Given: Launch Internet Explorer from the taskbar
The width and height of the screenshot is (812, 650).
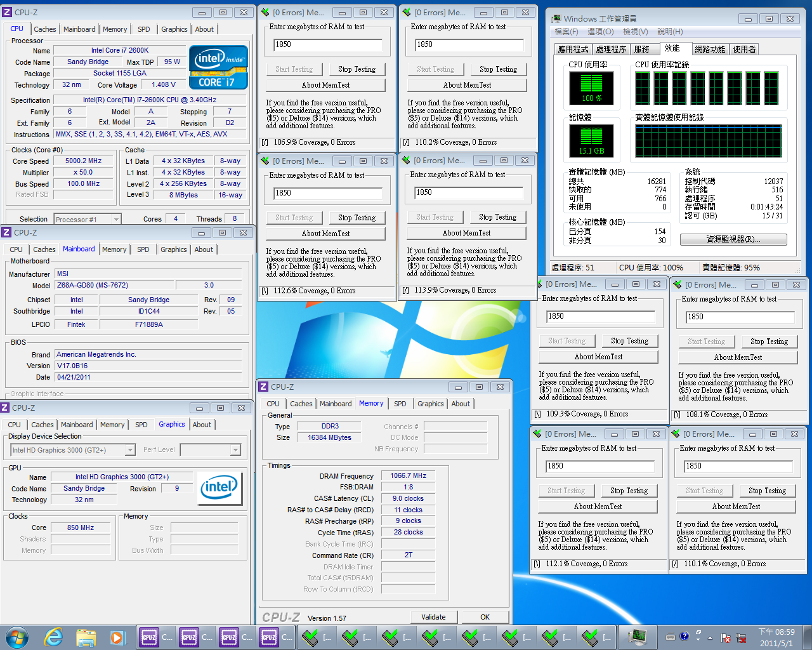Looking at the screenshot, I should (53, 637).
